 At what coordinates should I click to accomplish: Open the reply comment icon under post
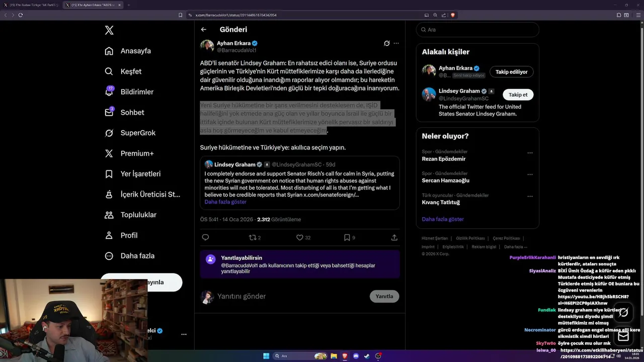[x=205, y=237]
